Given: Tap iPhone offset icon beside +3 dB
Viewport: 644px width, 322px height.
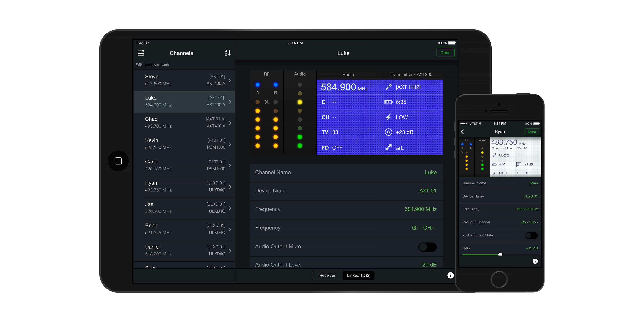Looking at the screenshot, I should tap(519, 164).
